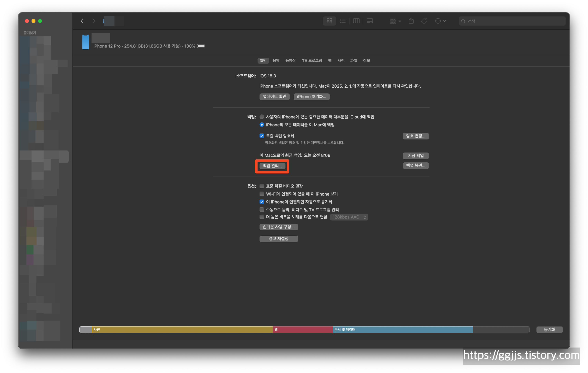Open the 128kbps AAC bitrate dropdown

pyautogui.click(x=349, y=217)
